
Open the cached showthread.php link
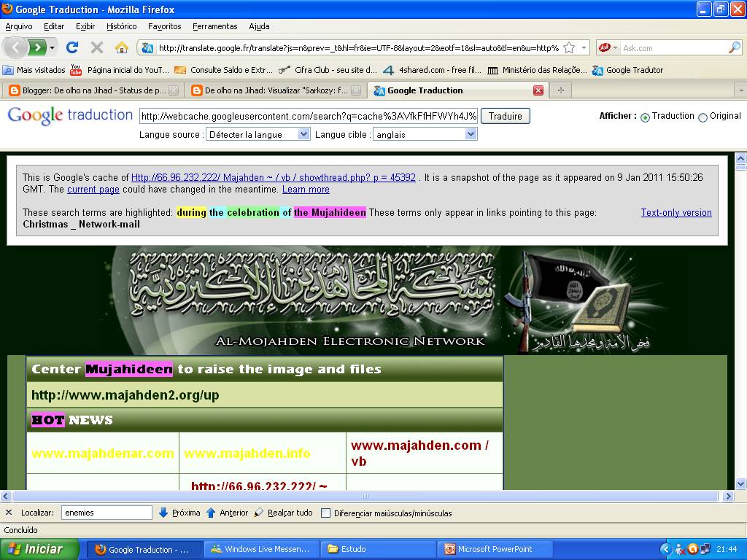(x=273, y=178)
